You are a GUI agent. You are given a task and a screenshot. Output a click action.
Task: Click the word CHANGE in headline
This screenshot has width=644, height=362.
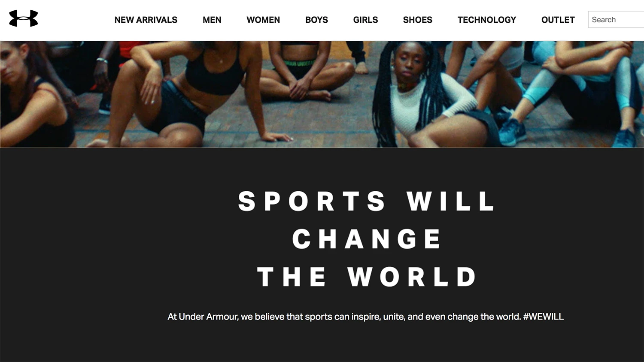366,239
